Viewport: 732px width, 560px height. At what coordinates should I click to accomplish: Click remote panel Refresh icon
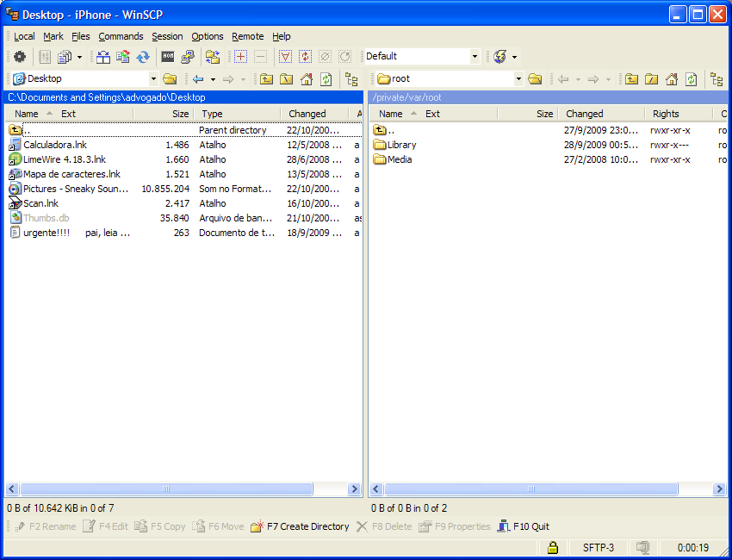[x=692, y=79]
